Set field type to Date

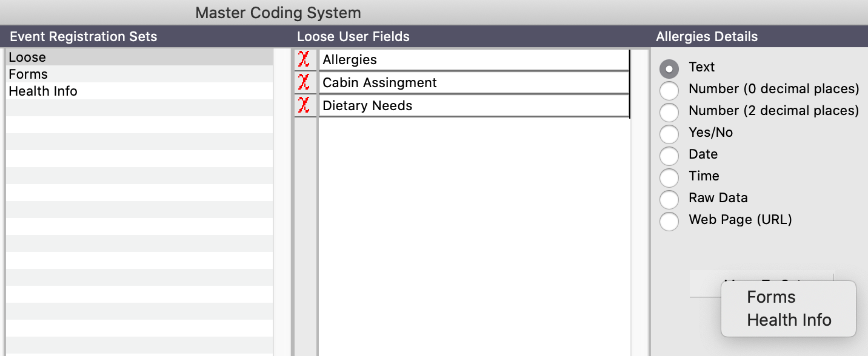pyautogui.click(x=669, y=156)
